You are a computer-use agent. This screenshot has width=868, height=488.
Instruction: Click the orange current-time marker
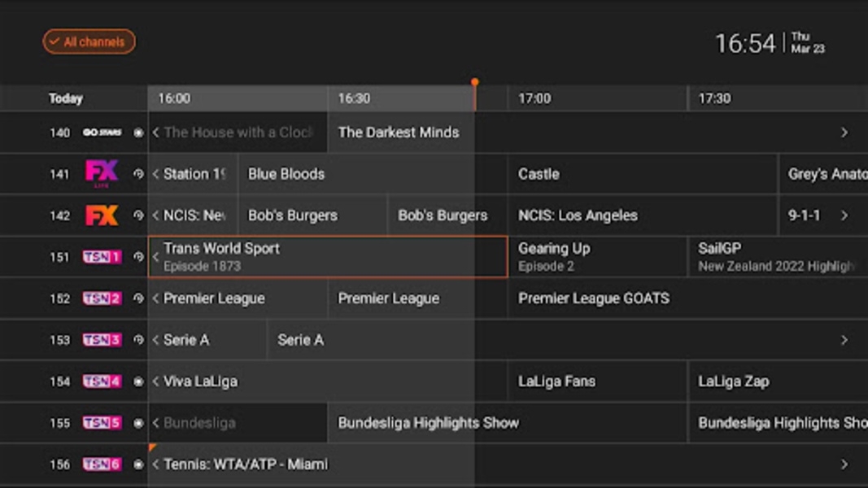click(x=474, y=82)
